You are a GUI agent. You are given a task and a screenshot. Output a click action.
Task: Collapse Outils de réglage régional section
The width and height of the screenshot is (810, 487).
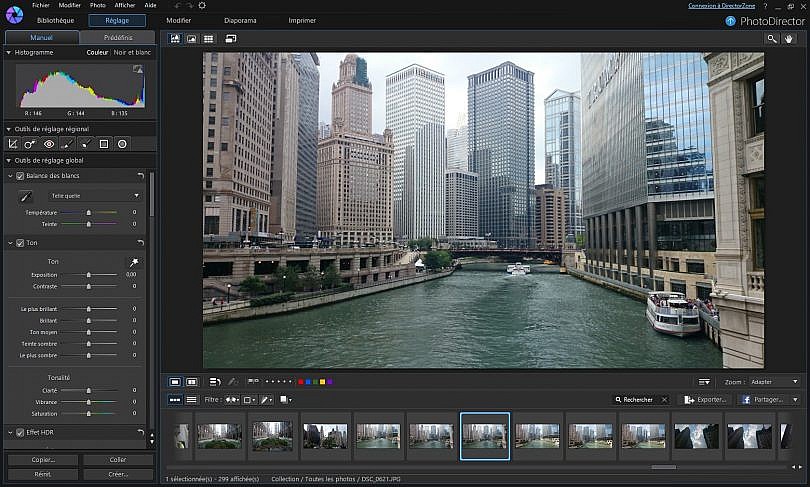pyautogui.click(x=9, y=129)
